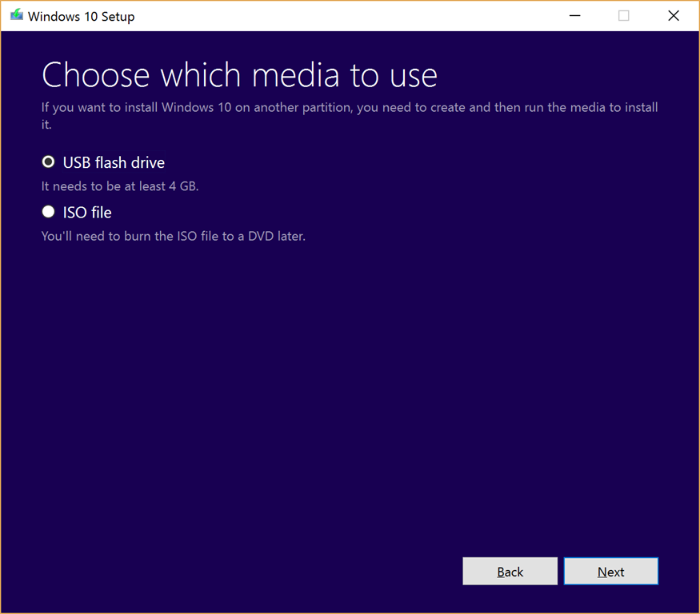Click the 'ISO file' label text
Screen dimensions: 700x614
pos(87,213)
